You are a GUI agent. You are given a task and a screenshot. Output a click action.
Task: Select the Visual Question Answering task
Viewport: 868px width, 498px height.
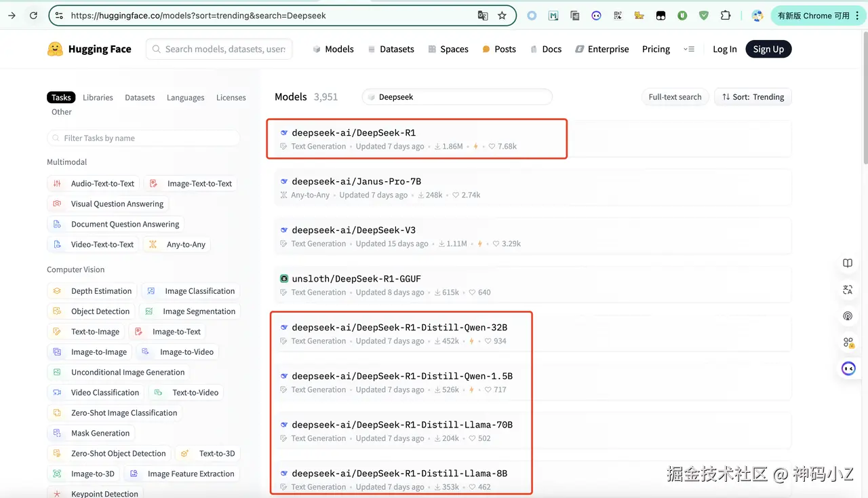point(108,204)
